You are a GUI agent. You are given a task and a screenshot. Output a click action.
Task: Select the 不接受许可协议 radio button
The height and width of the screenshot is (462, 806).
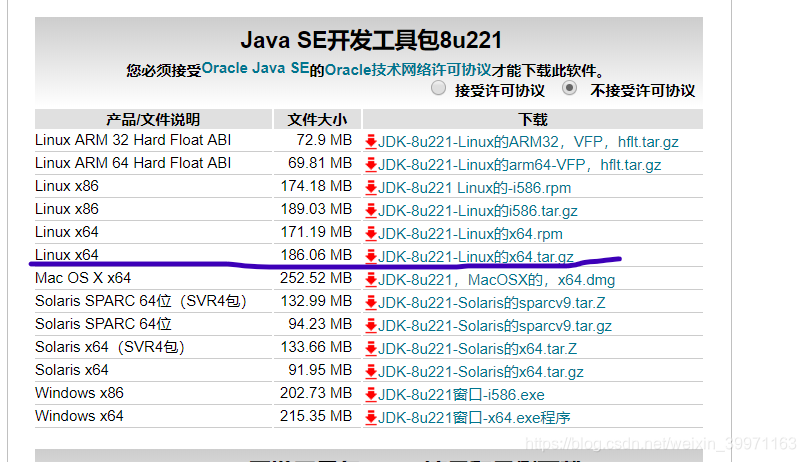coord(569,88)
